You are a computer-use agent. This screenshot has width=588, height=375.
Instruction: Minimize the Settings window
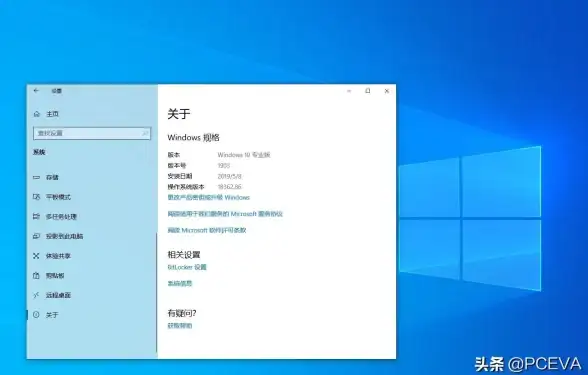tap(349, 91)
